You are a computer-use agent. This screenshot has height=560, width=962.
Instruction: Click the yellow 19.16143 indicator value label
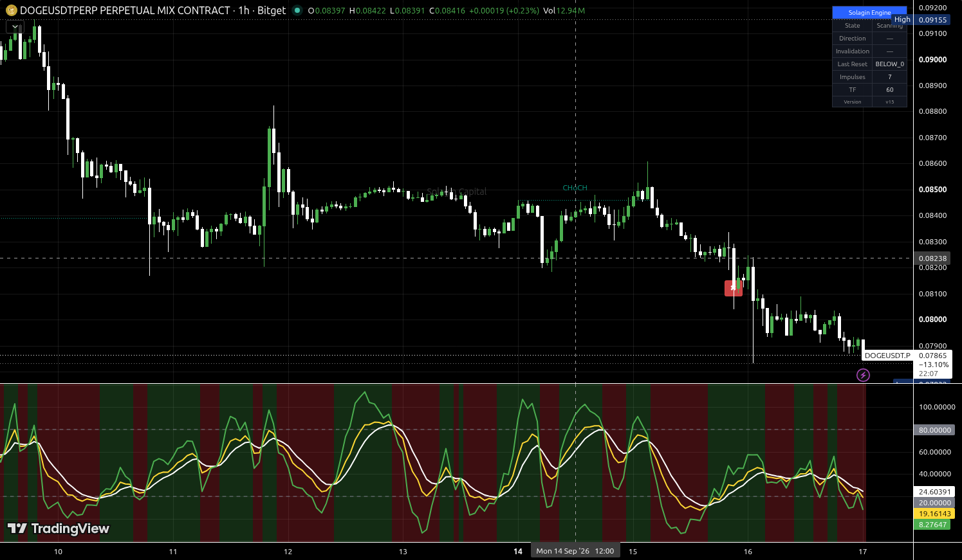[934, 514]
